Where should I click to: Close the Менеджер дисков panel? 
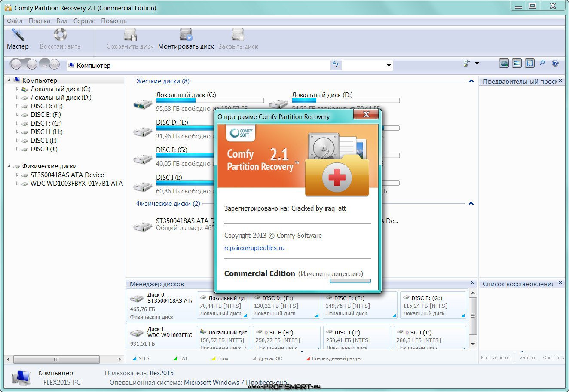pyautogui.click(x=473, y=283)
